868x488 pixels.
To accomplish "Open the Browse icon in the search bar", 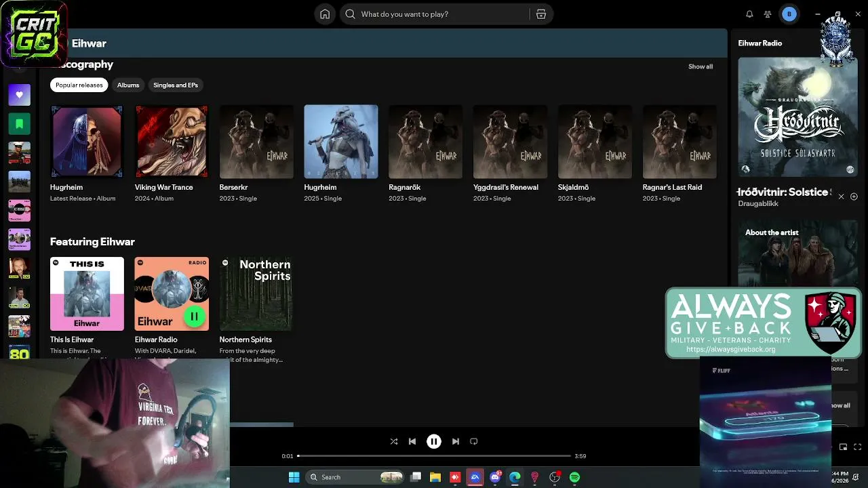I will click(x=541, y=14).
